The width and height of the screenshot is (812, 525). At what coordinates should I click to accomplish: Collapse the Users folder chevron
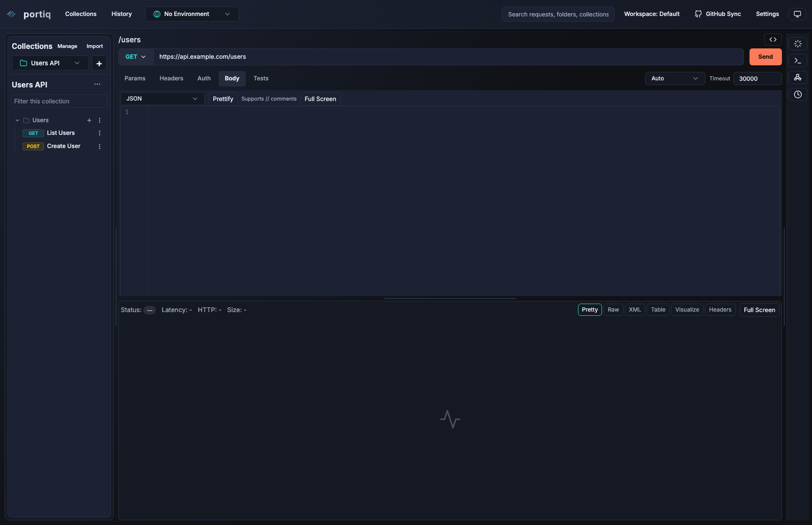(x=17, y=120)
